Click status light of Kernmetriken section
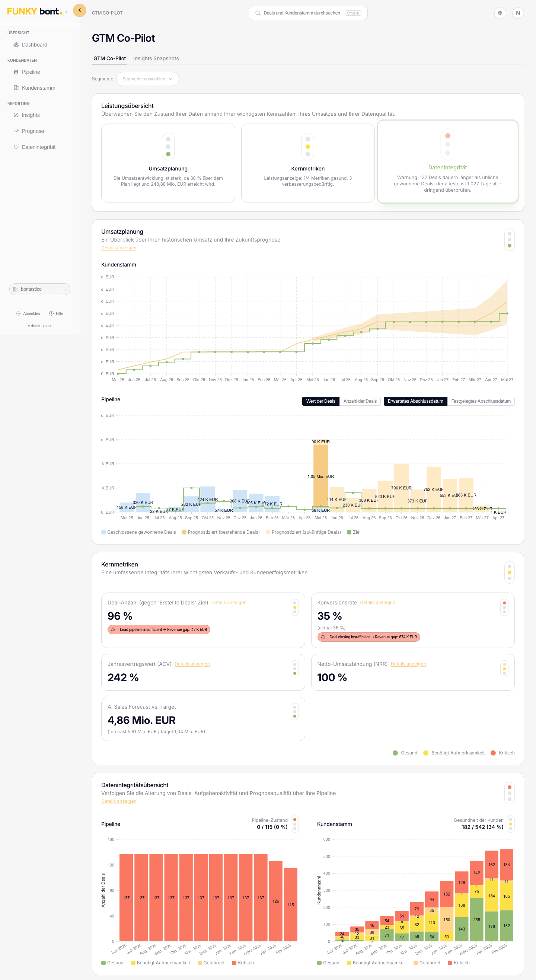 (509, 572)
